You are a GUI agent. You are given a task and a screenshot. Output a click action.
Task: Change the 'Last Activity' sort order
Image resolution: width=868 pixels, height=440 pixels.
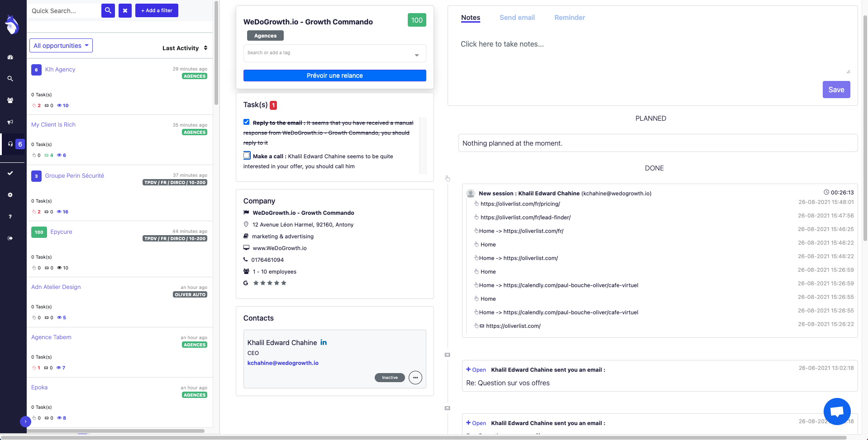pyautogui.click(x=185, y=48)
